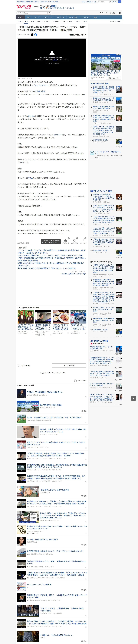Select the スポーツ category

click(56, 21)
